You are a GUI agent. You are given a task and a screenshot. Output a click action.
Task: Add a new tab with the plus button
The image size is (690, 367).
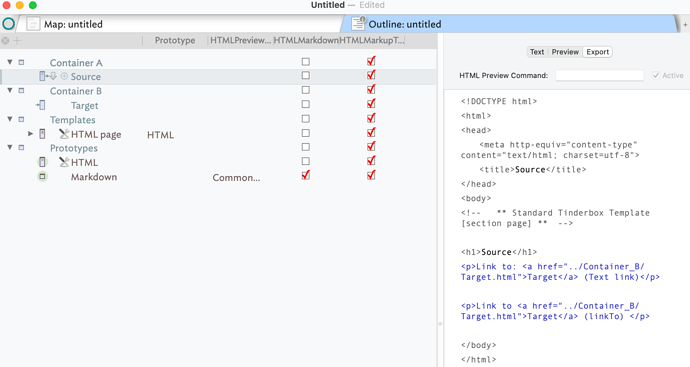coord(685,25)
